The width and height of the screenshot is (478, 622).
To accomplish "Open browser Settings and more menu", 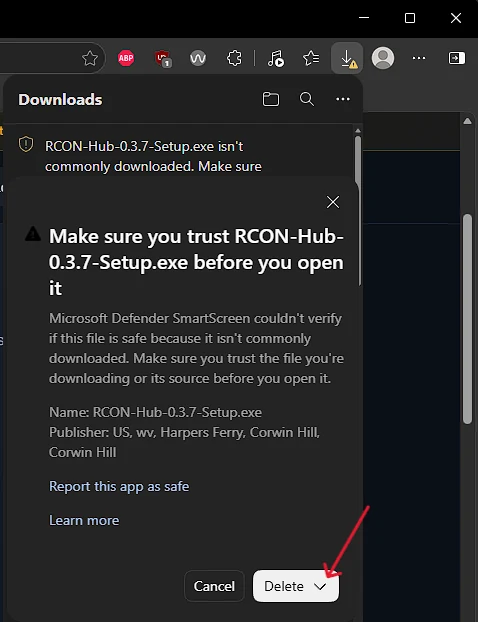I will [x=419, y=58].
